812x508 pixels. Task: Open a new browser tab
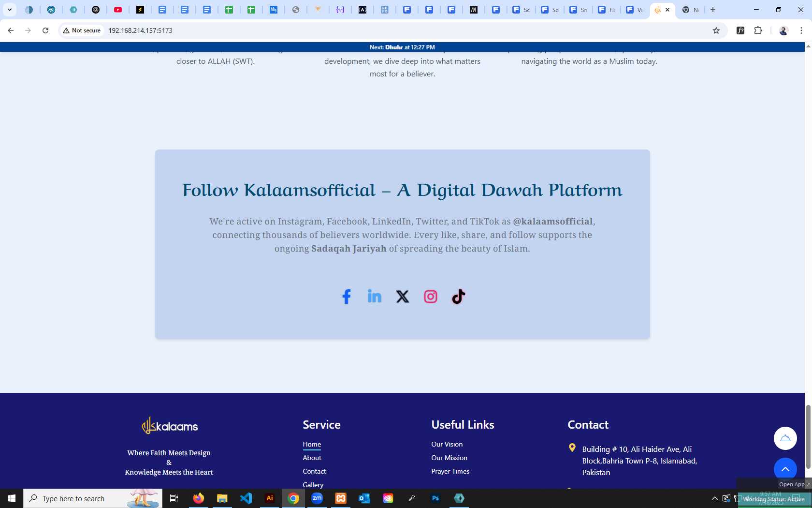(713, 10)
